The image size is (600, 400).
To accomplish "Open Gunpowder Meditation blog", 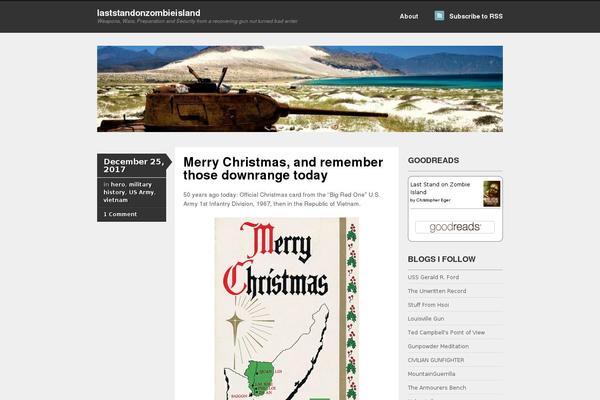I will (x=438, y=346).
